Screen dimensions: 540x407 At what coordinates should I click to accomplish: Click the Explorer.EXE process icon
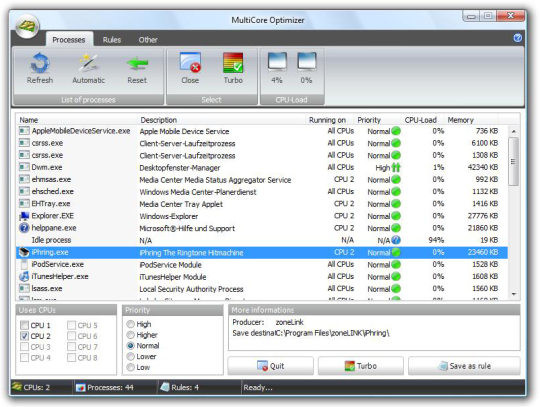point(24,216)
